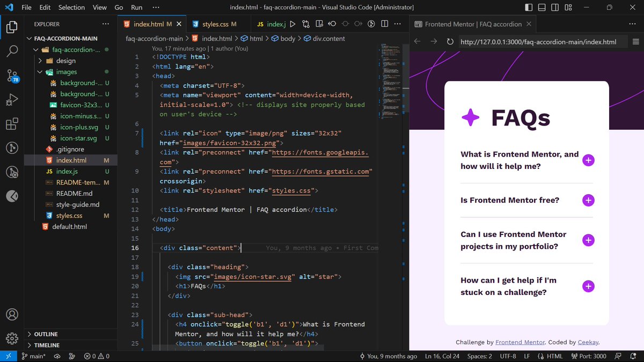Screen dimensions: 644x362
Task: Open the Run menu
Action: click(137, 8)
